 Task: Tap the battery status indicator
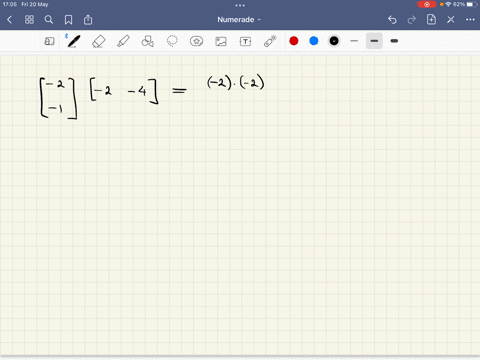coord(471,4)
